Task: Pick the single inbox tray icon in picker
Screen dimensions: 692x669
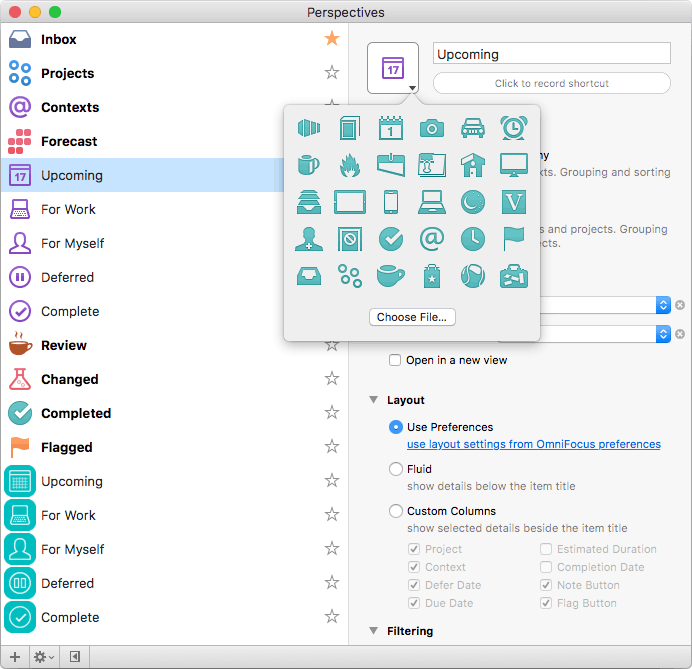Action: [309, 276]
